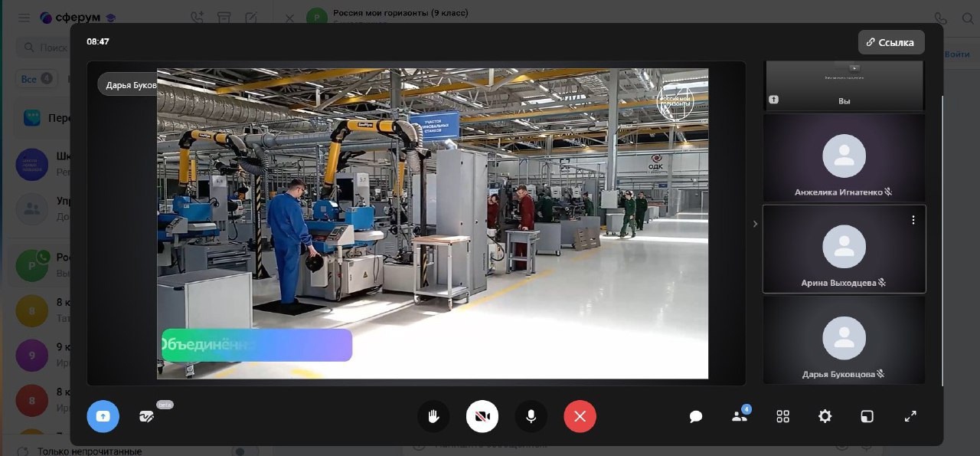Screen dimensions: 980x456
Task: Open the Россия мои горизонты chat header
Action: [x=400, y=14]
